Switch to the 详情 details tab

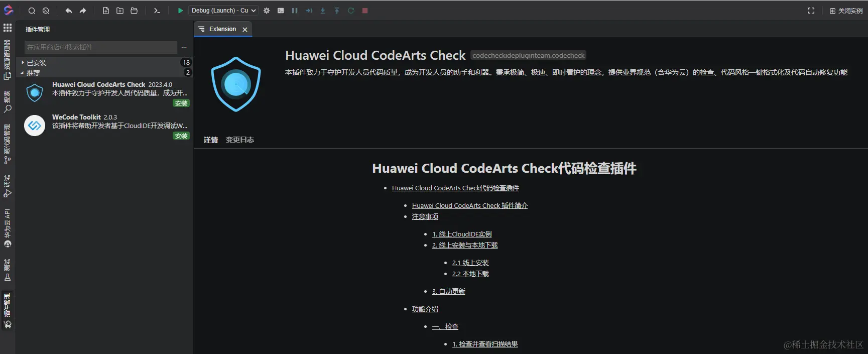211,140
